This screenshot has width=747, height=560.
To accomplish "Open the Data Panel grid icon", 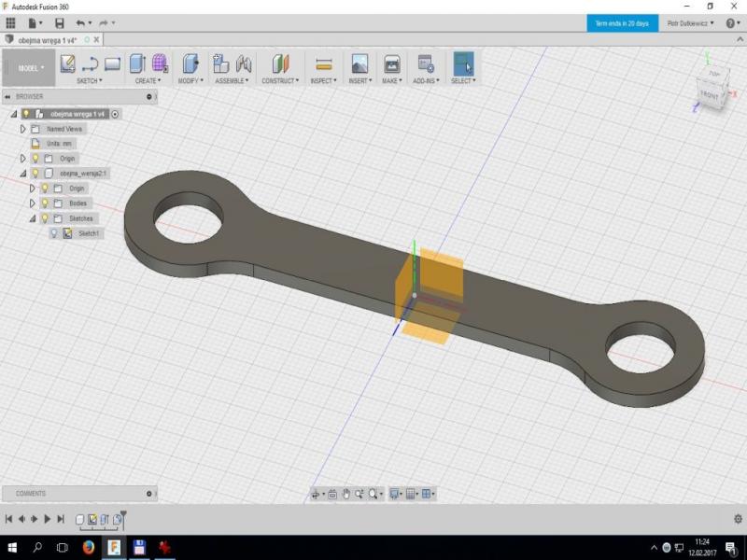I will tap(10, 22).
